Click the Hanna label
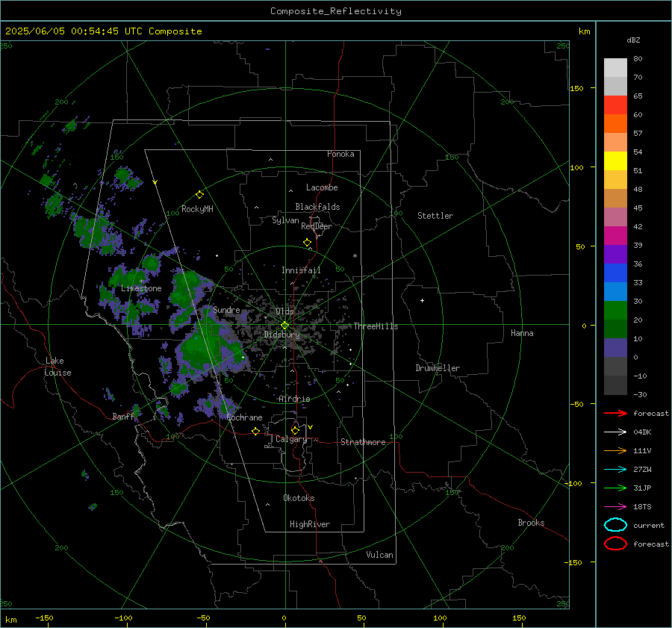 [x=522, y=333]
